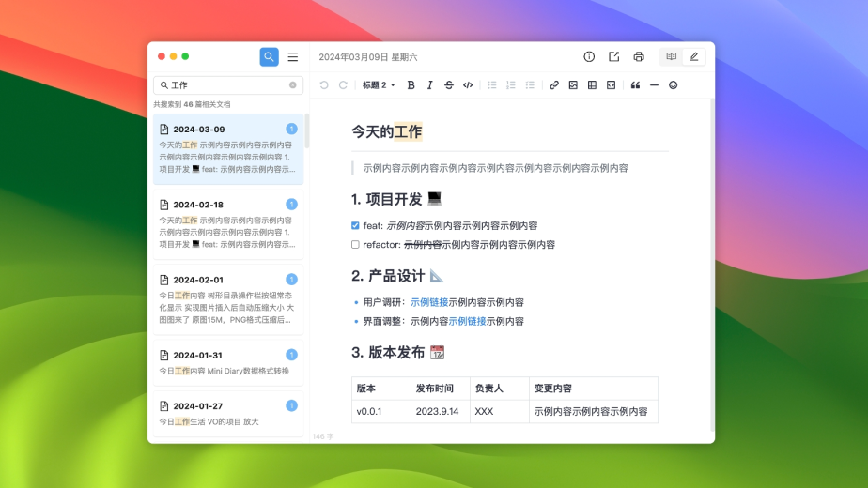Screen dimensions: 868x488
Task: Insert a task checklist
Action: coord(530,85)
